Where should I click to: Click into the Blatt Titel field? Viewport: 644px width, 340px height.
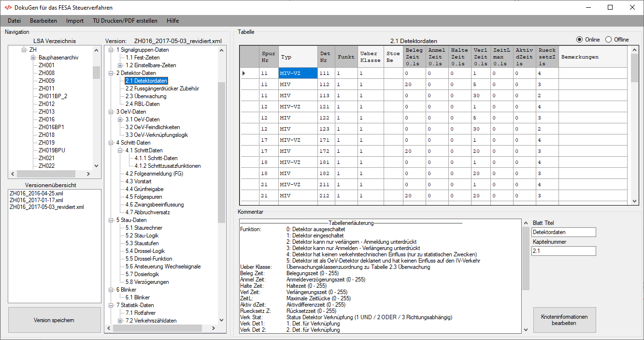coord(563,233)
